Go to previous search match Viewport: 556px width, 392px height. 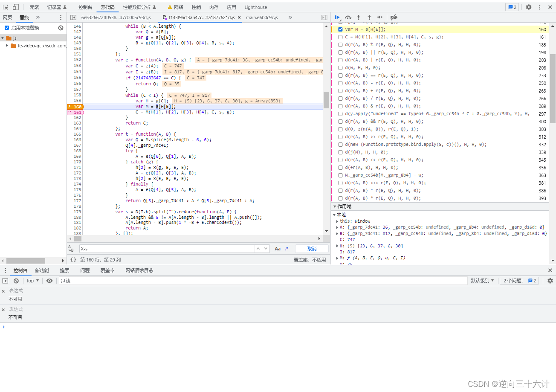point(258,249)
